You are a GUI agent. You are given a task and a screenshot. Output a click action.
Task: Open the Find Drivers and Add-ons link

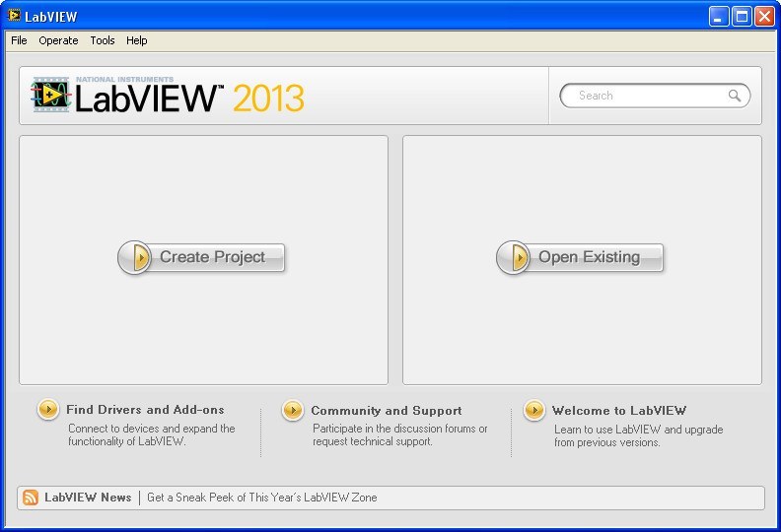coord(145,410)
